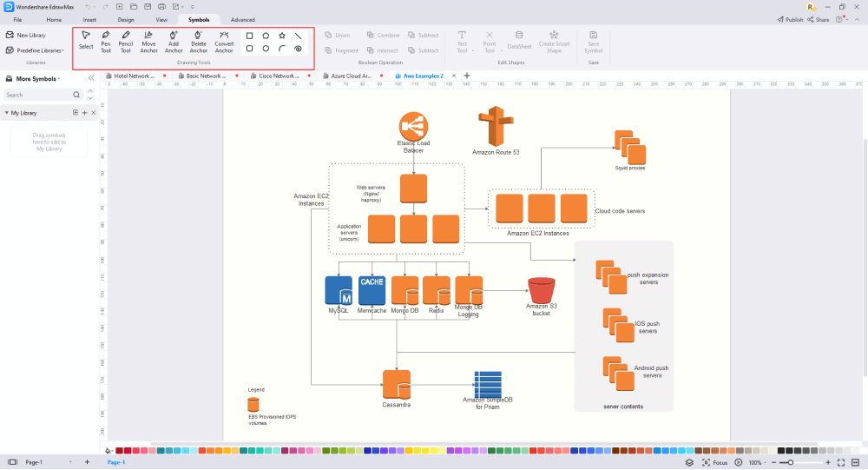This screenshot has height=470, width=868.
Task: Open the Point Tool dropdown arrow
Action: 501,51
